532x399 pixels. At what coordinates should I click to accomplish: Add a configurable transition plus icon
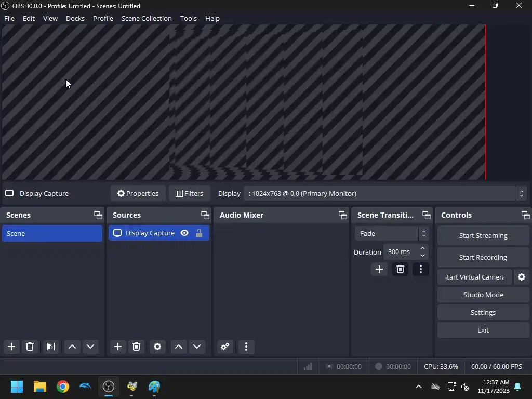(379, 269)
